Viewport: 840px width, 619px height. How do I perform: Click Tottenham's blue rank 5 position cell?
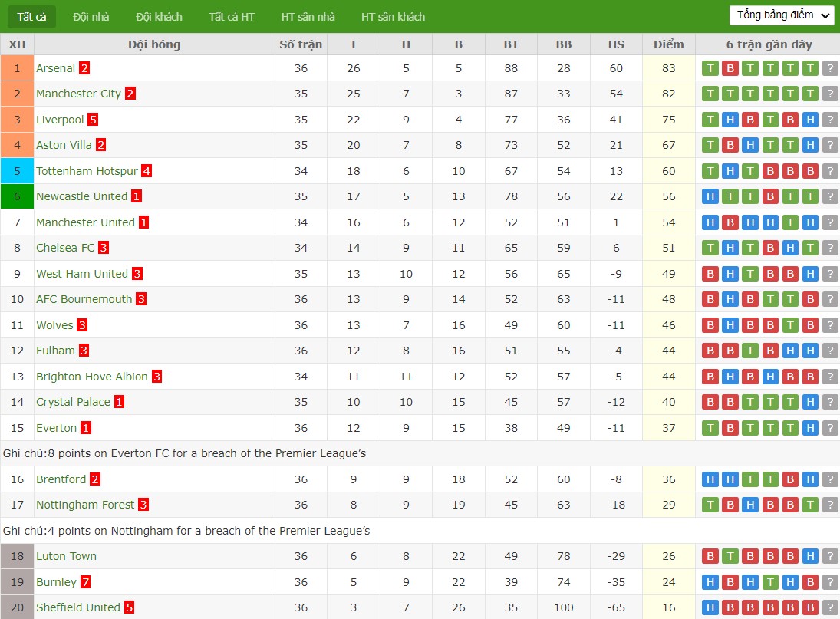(17, 171)
